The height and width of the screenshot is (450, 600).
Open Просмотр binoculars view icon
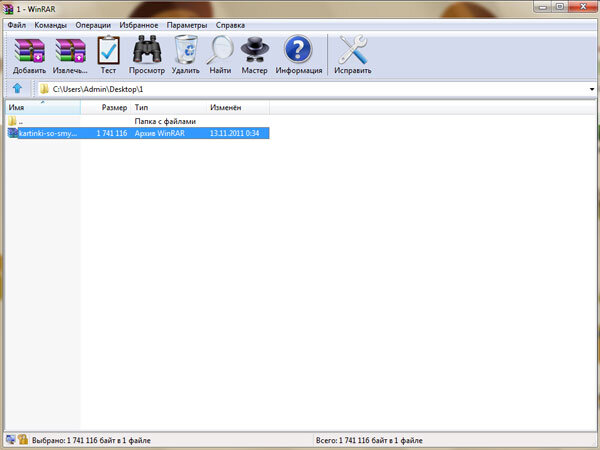point(147,49)
